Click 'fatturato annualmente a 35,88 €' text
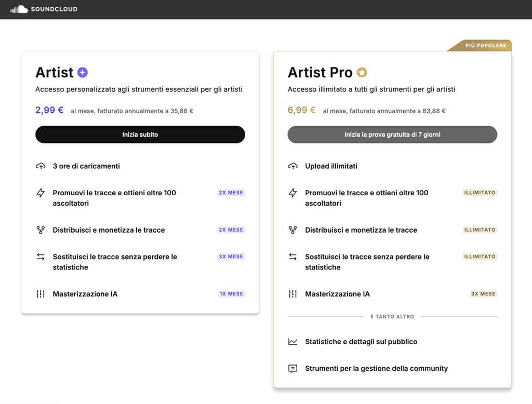532x404 pixels. pyautogui.click(x=145, y=111)
